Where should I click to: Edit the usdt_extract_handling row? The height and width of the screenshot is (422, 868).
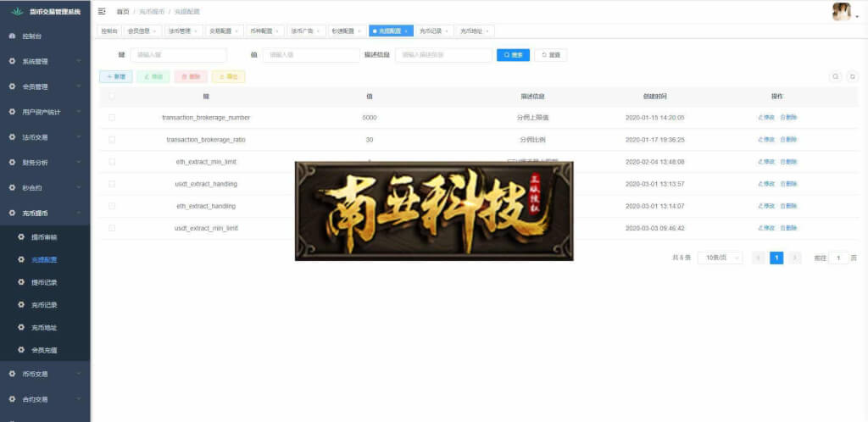[766, 184]
